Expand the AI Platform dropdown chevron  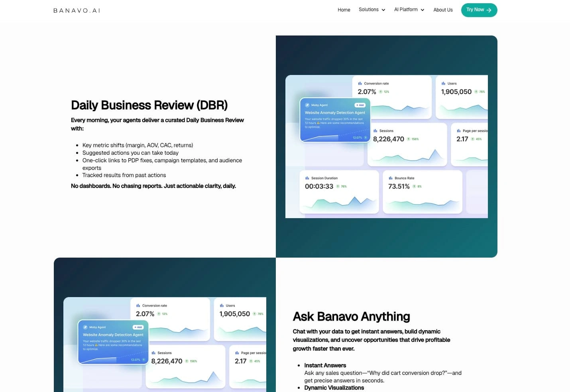[423, 10]
